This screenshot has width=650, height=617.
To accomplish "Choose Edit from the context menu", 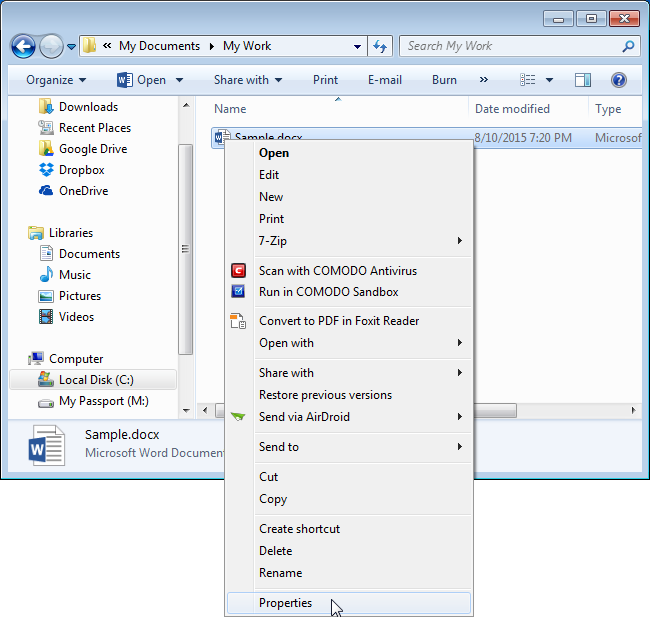I will pyautogui.click(x=348, y=175).
